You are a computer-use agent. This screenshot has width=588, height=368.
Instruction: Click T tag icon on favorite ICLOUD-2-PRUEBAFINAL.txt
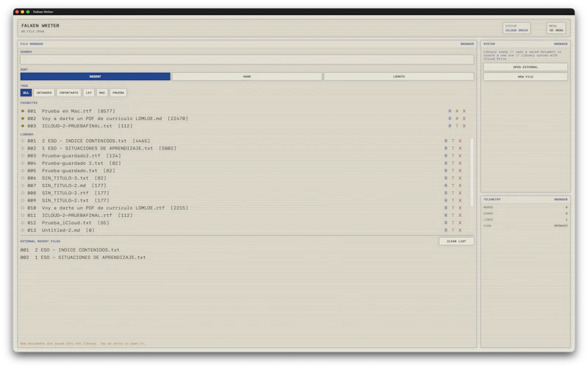click(x=456, y=126)
